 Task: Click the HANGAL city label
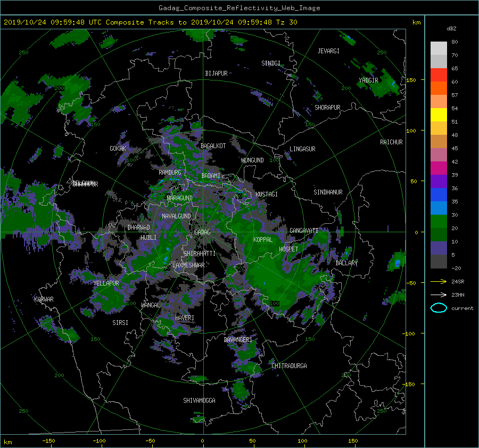point(151,305)
